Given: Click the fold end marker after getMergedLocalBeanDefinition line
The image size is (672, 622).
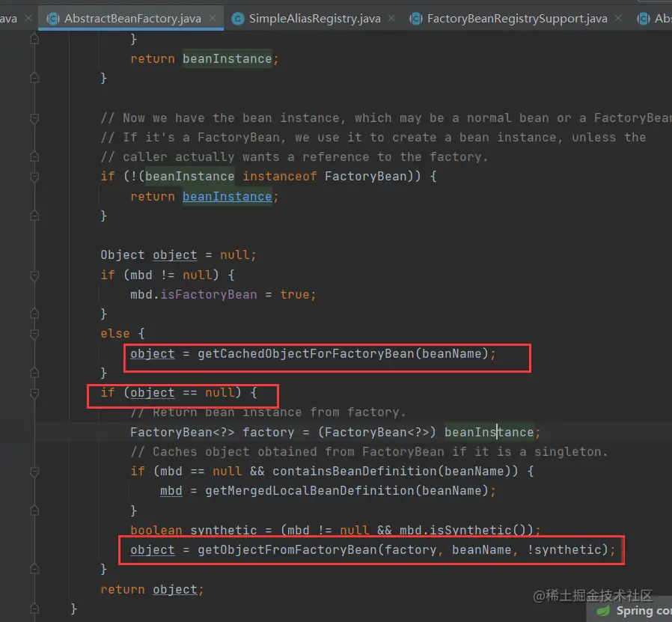Looking at the screenshot, I should 34,510.
